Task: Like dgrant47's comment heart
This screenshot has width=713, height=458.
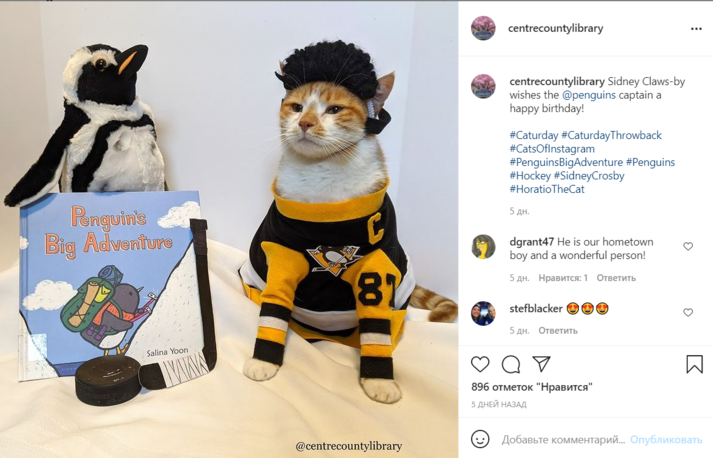Action: [688, 246]
